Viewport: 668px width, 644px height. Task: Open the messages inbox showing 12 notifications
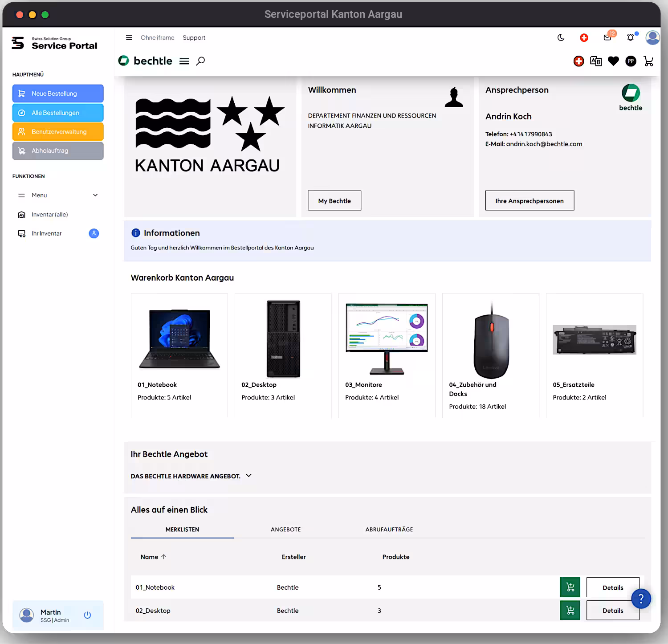point(607,38)
